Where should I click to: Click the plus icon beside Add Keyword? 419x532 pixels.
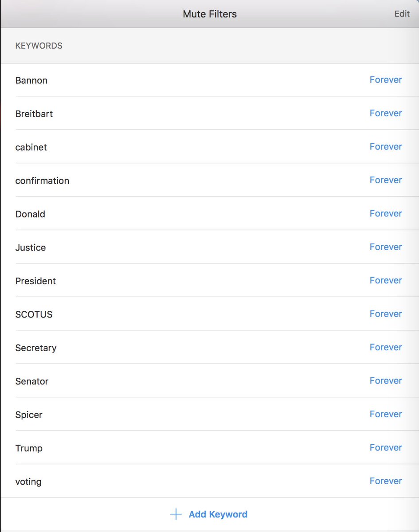point(176,514)
